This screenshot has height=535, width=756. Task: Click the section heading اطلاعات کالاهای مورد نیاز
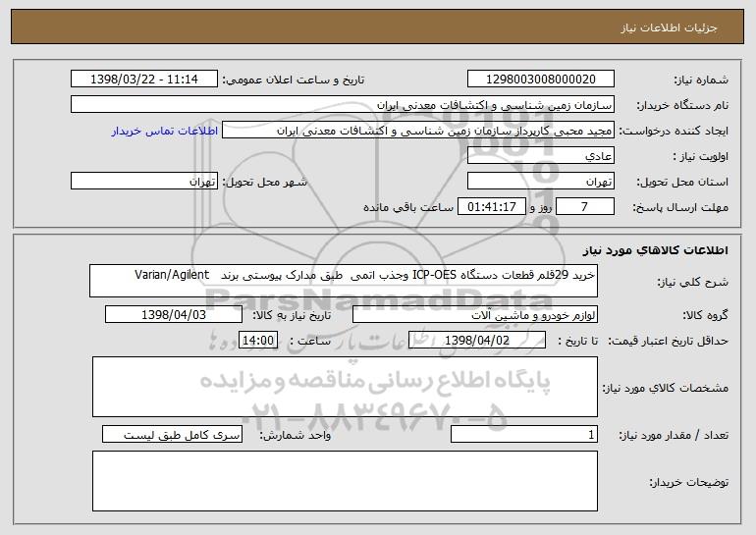pos(655,250)
